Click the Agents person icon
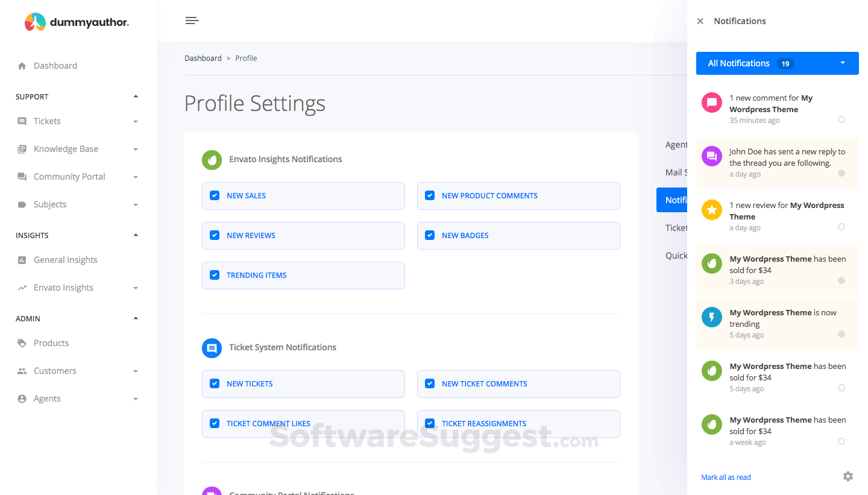The height and width of the screenshot is (495, 868). point(22,399)
